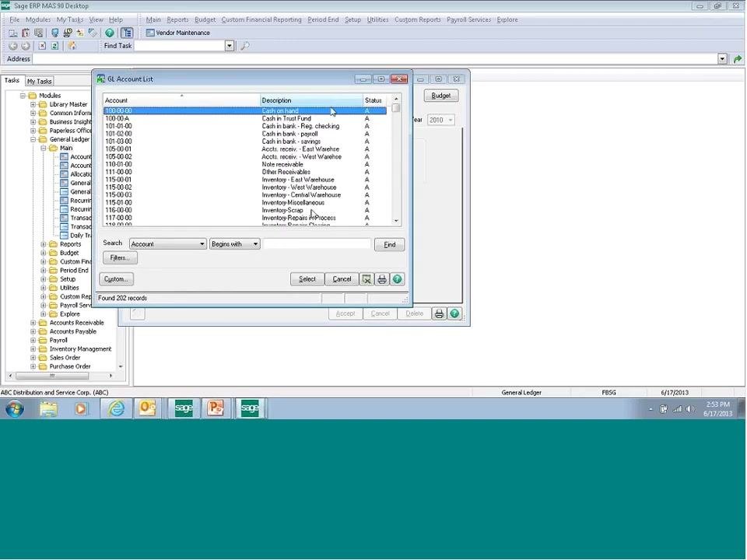The width and height of the screenshot is (747, 560).
Task: Go back with the left arrow icon
Action: 13,46
